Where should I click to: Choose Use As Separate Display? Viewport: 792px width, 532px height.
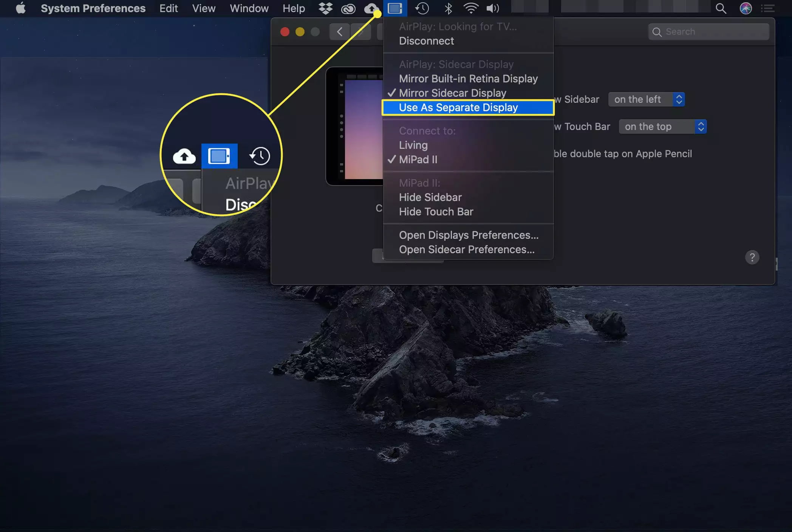pos(458,108)
